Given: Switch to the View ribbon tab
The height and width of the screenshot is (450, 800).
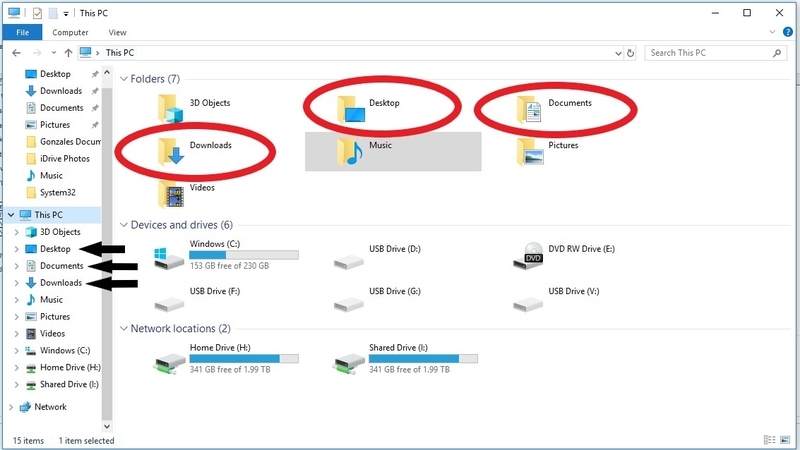Looking at the screenshot, I should (x=116, y=32).
